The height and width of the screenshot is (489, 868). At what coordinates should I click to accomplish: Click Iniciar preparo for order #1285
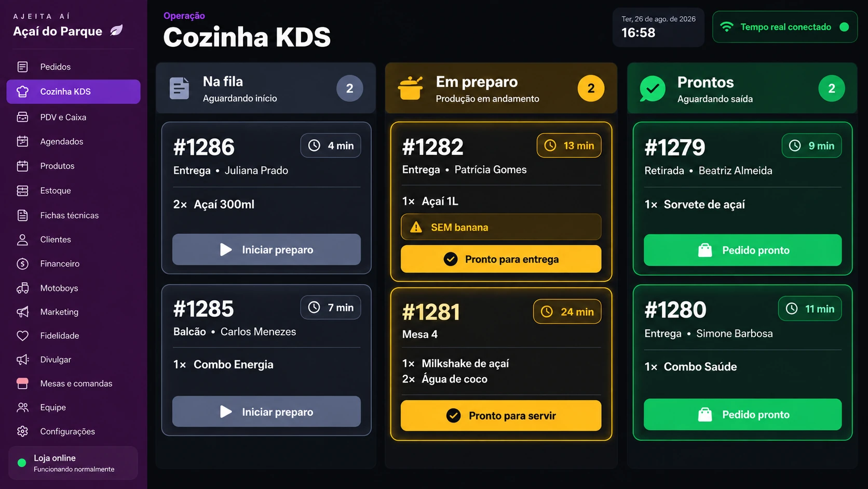pos(266,412)
